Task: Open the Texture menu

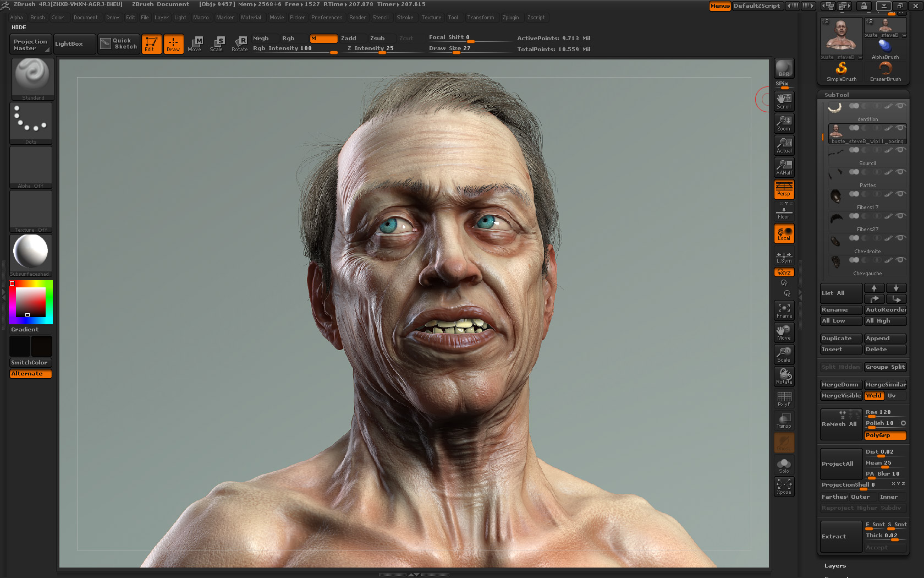Action: pos(431,18)
